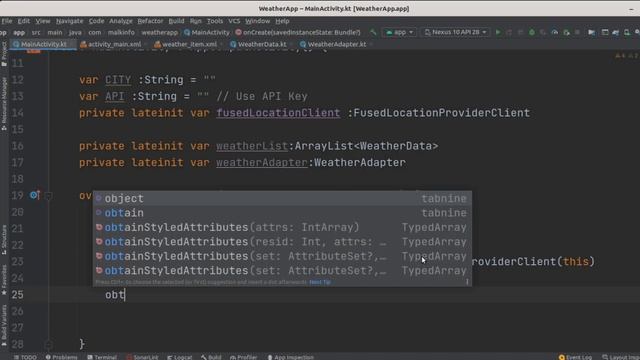This screenshot has width=640, height=360.
Task: Open the Edit menu
Action: 23,21
